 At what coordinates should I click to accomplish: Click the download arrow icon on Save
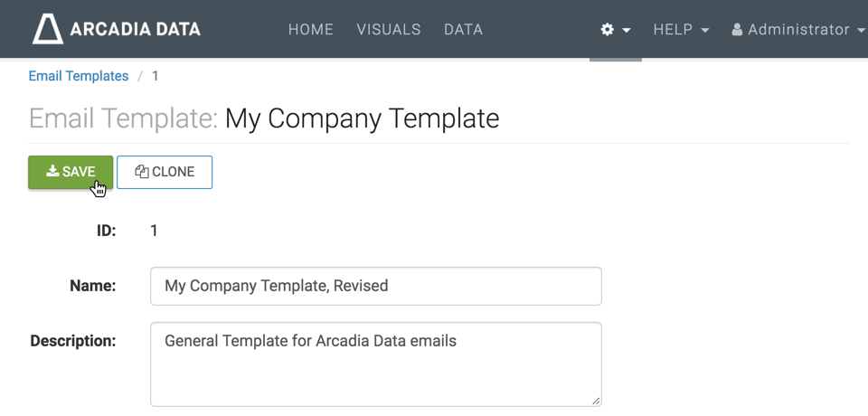click(x=52, y=172)
